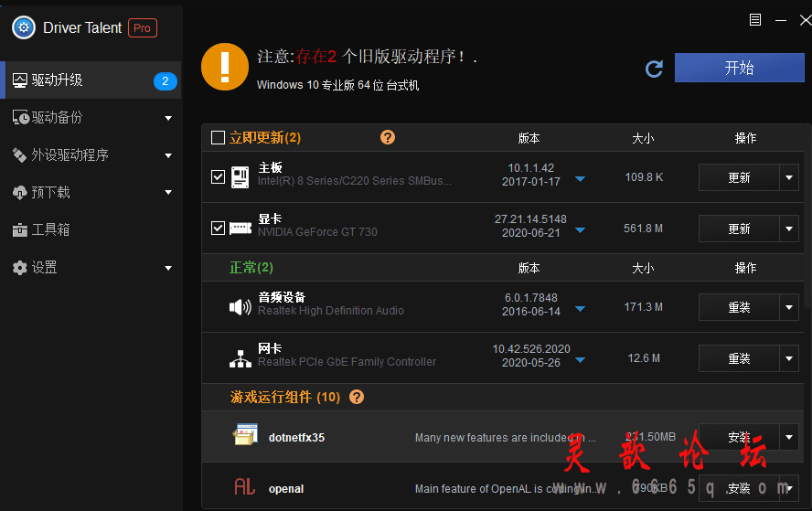Click the dotnetfx35 package icon

[245, 435]
